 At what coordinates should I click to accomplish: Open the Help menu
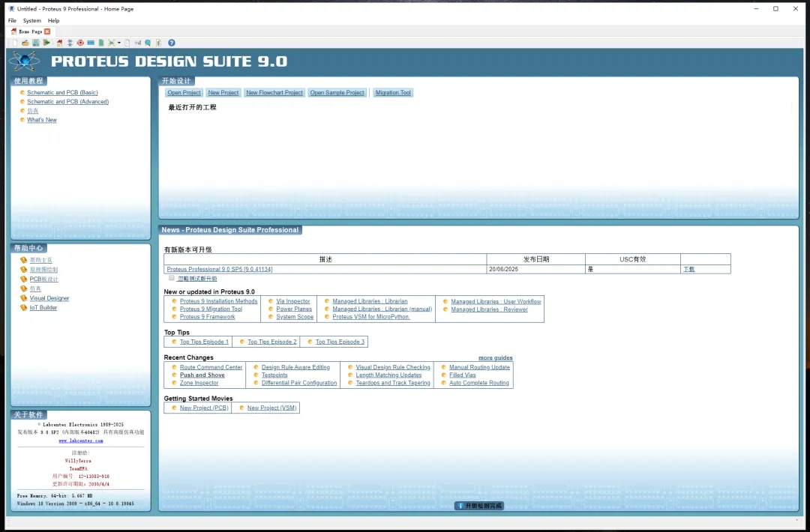54,21
